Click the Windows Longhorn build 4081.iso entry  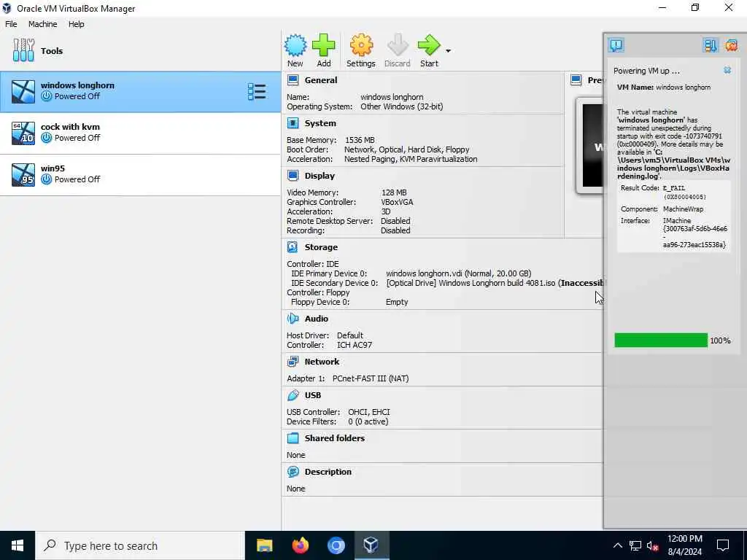495,283
